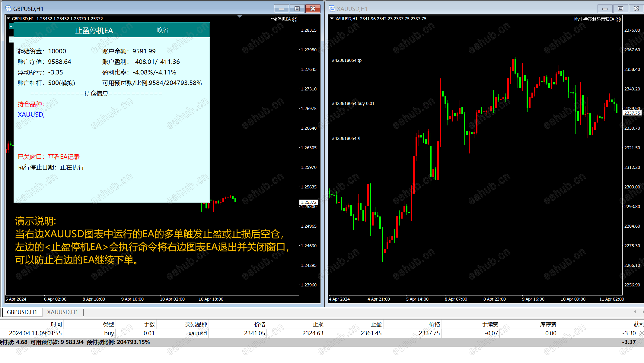The height and width of the screenshot is (363, 644).
Task: Restore the XAUUSD,H1 chart window
Action: [620, 8]
